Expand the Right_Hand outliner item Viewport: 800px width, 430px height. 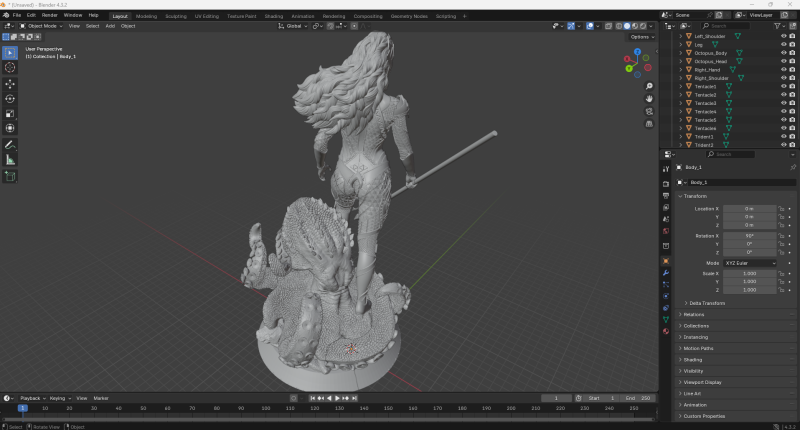click(681, 69)
